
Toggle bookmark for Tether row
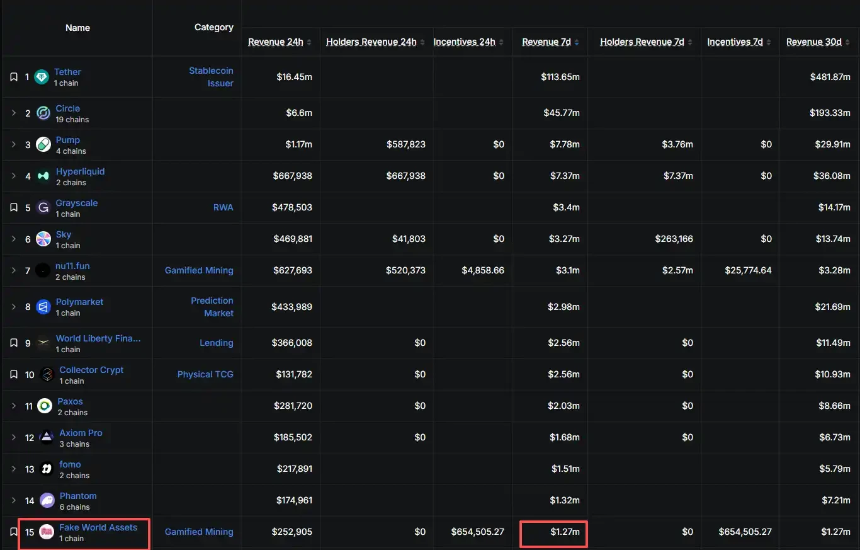[14, 77]
